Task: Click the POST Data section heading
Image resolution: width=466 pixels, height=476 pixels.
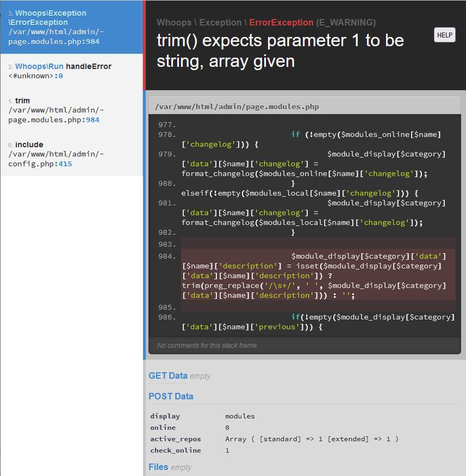Action: pos(171,396)
